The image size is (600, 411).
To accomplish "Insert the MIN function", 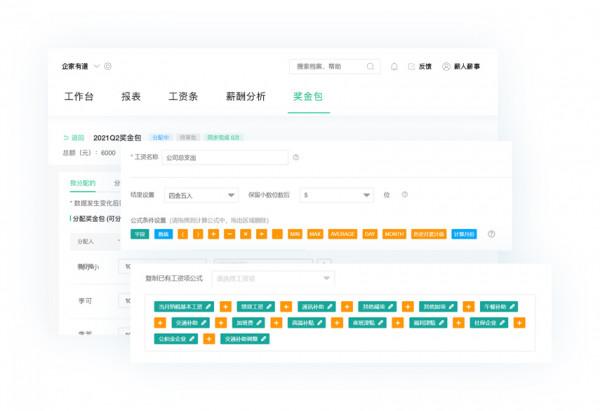I will tap(295, 234).
